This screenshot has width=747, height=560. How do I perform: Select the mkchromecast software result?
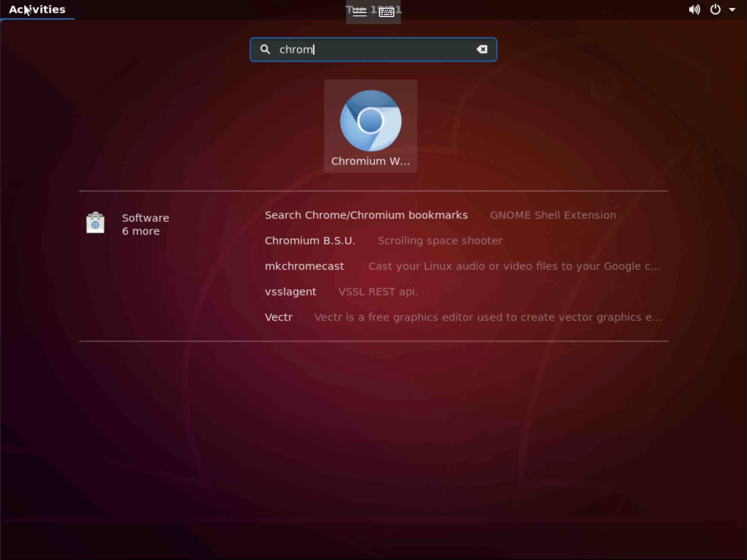(x=304, y=266)
